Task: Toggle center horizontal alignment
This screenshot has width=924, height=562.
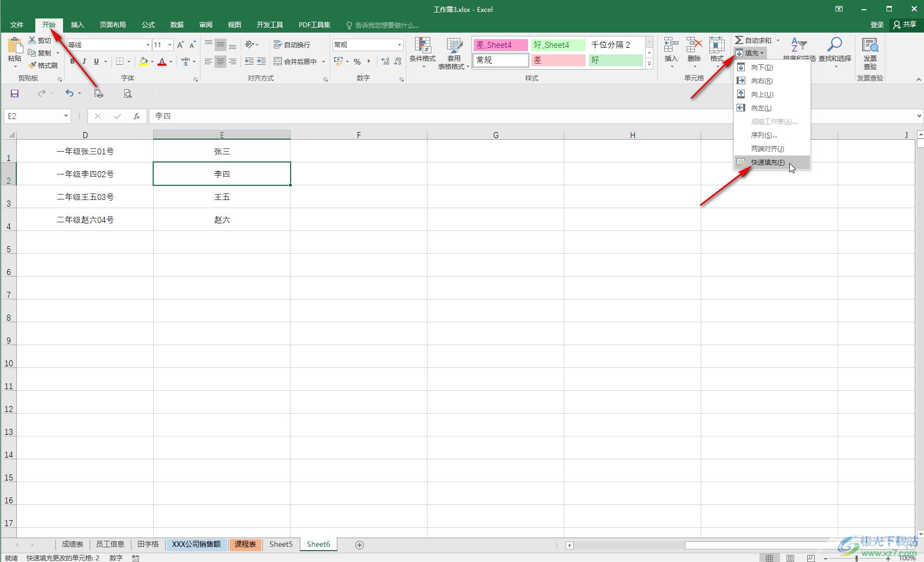Action: click(220, 61)
